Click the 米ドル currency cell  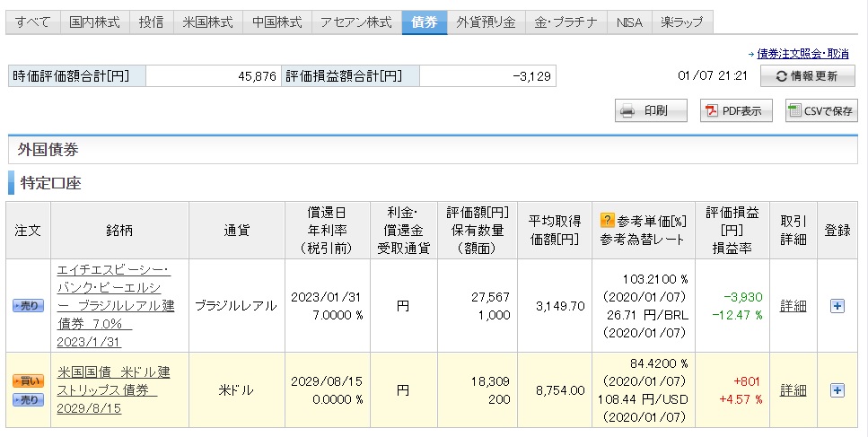236,390
